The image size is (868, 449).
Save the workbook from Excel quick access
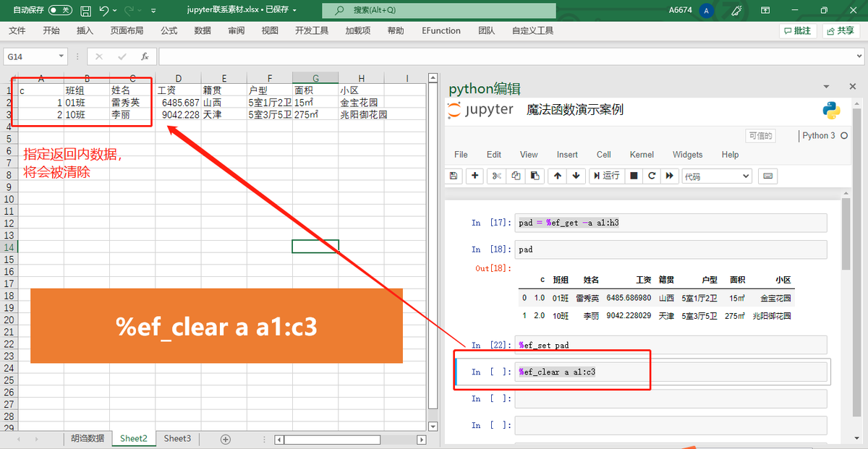coord(85,10)
